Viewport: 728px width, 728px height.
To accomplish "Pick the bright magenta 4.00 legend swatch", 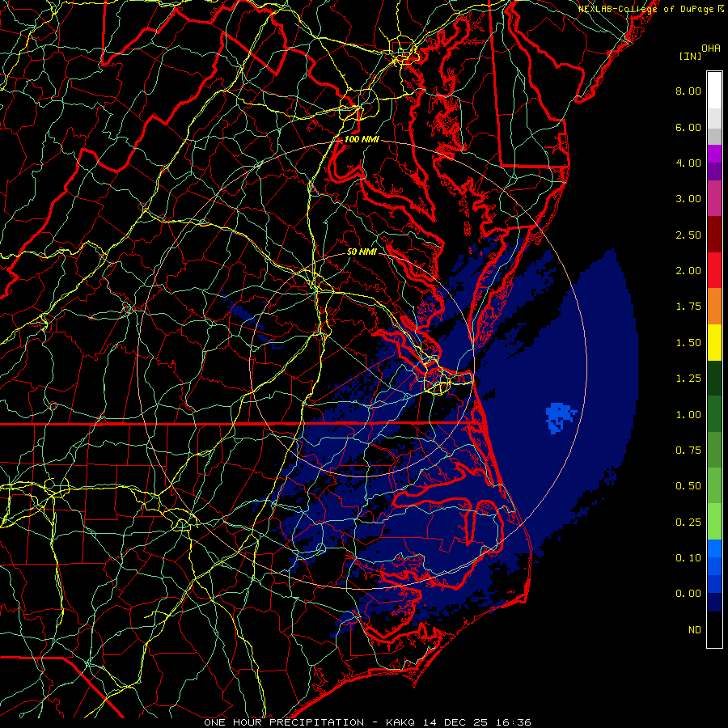I will click(x=714, y=154).
